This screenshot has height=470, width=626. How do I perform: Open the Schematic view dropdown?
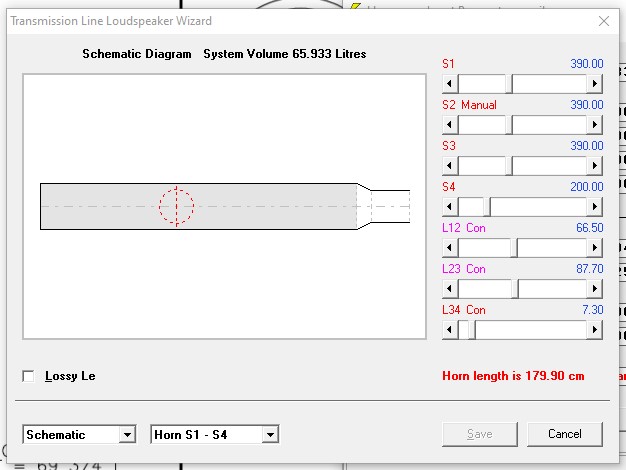127,434
